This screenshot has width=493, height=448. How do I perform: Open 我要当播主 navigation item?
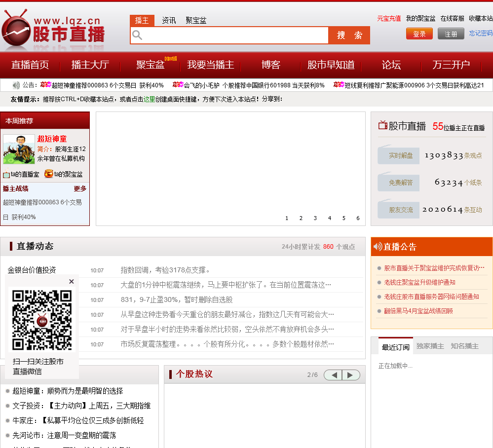point(210,65)
